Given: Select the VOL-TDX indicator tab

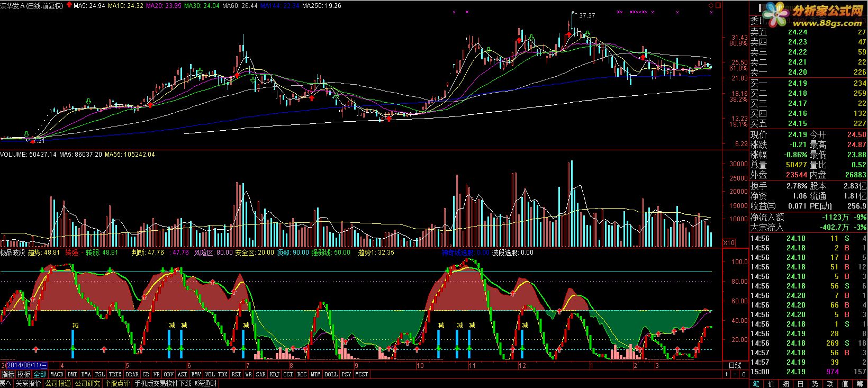Looking at the screenshot, I should tap(216, 374).
